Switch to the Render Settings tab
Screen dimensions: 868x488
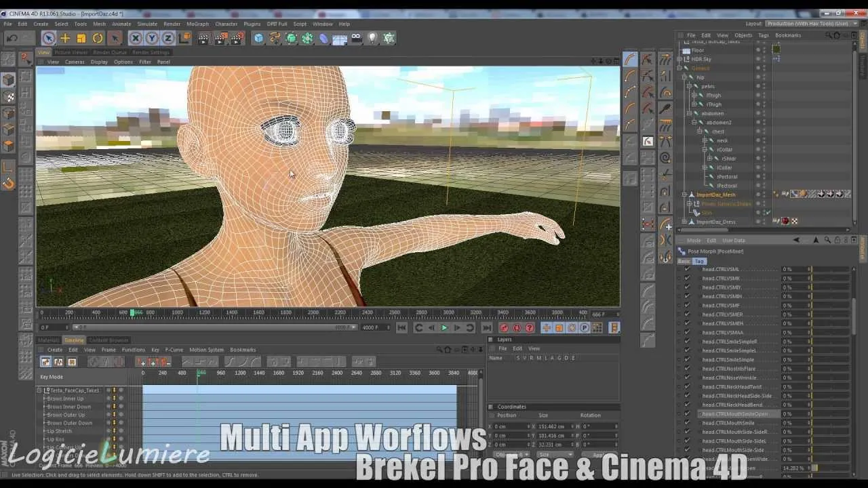coord(151,52)
